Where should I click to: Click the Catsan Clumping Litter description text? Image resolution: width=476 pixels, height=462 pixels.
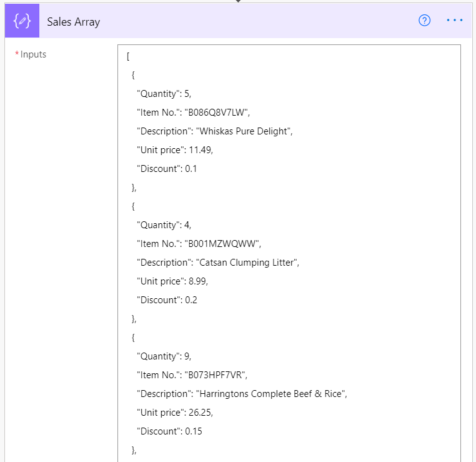[247, 263]
